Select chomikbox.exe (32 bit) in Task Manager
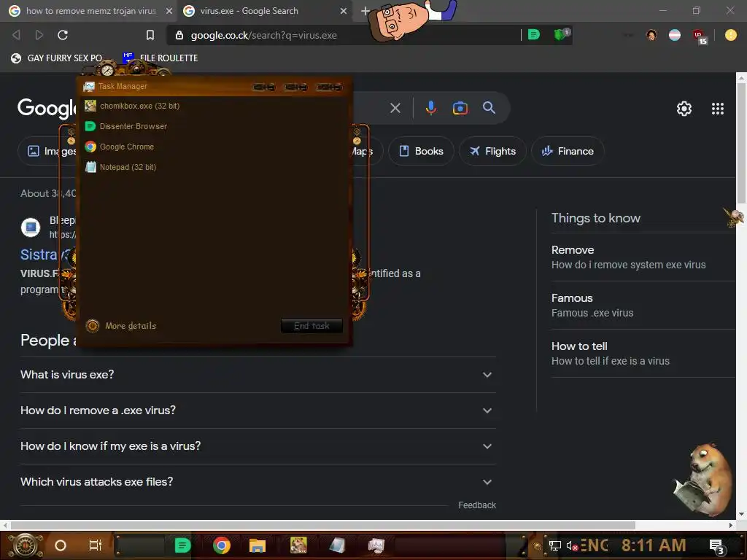This screenshot has height=560, width=747. click(x=214, y=106)
